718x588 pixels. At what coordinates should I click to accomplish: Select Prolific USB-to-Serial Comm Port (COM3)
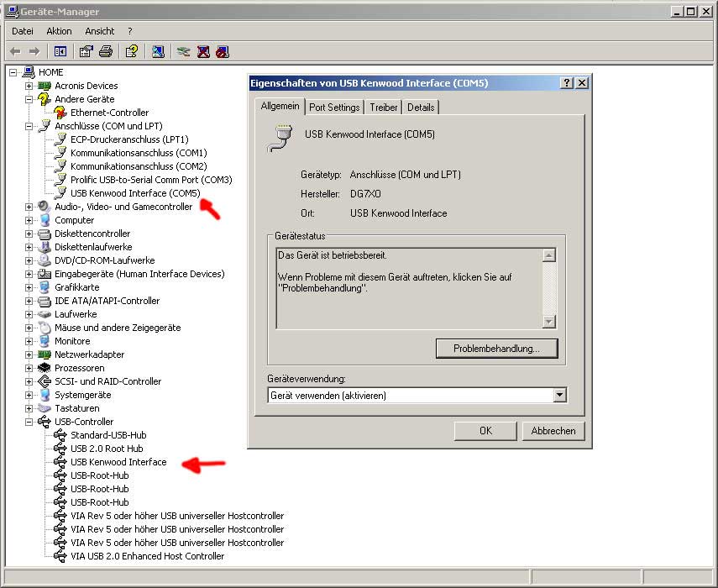(x=151, y=180)
